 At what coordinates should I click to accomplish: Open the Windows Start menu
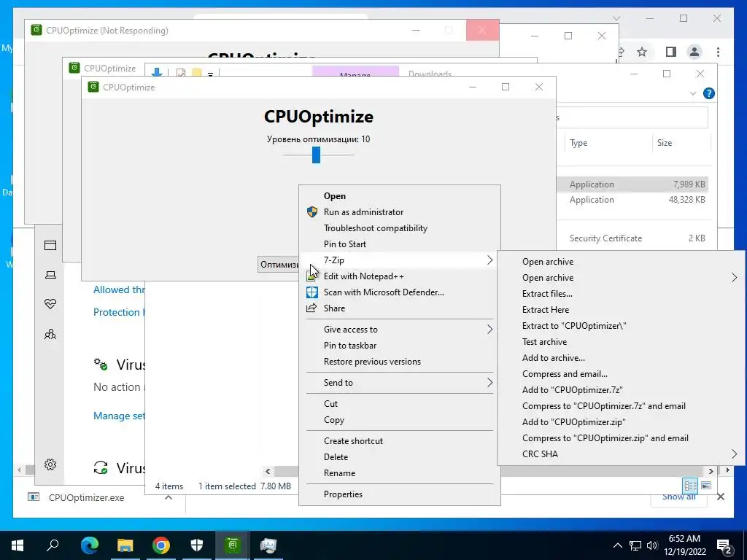click(x=18, y=545)
